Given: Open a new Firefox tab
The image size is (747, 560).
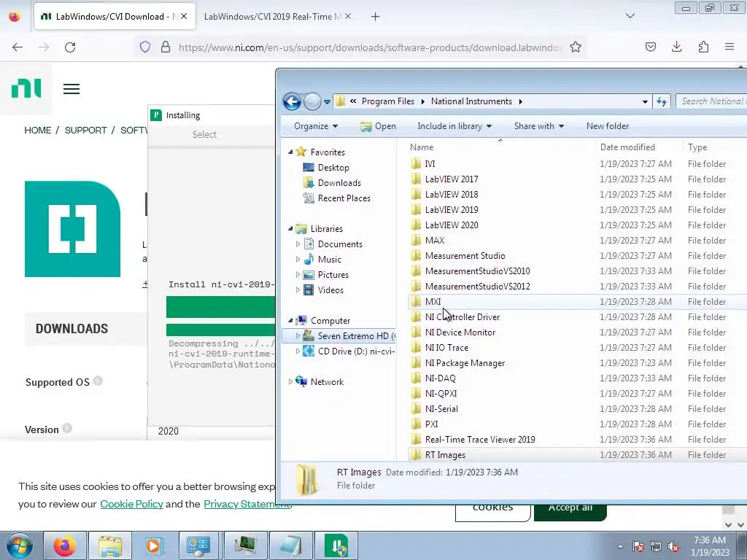Looking at the screenshot, I should (x=376, y=17).
